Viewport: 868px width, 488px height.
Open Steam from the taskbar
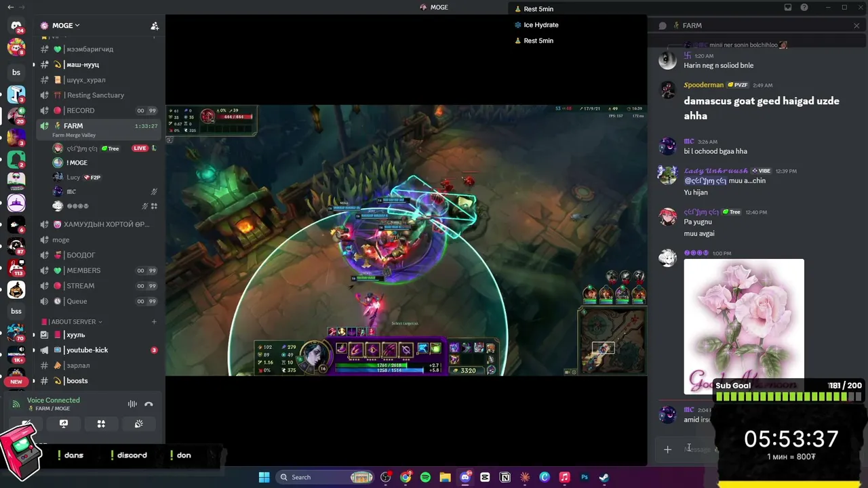point(604,477)
